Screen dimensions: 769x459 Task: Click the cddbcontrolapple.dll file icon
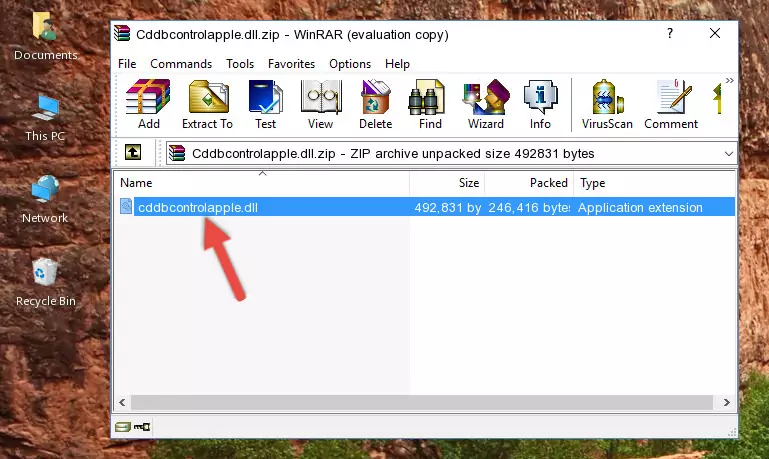(x=126, y=206)
